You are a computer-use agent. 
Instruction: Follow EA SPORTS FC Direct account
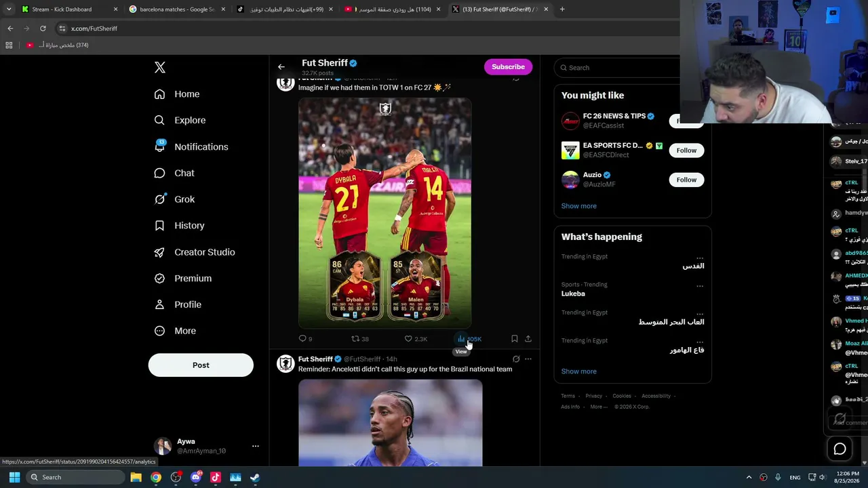(x=686, y=150)
